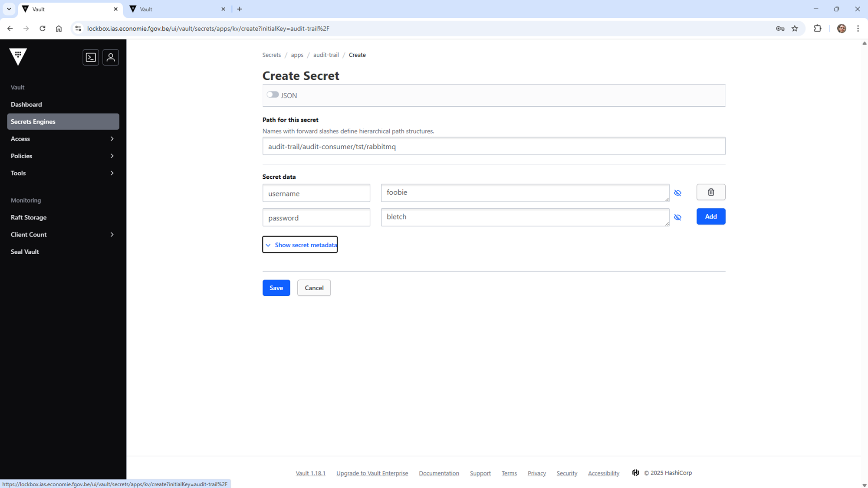Toggle masking of the username value
This screenshot has height=488, width=868.
677,193
